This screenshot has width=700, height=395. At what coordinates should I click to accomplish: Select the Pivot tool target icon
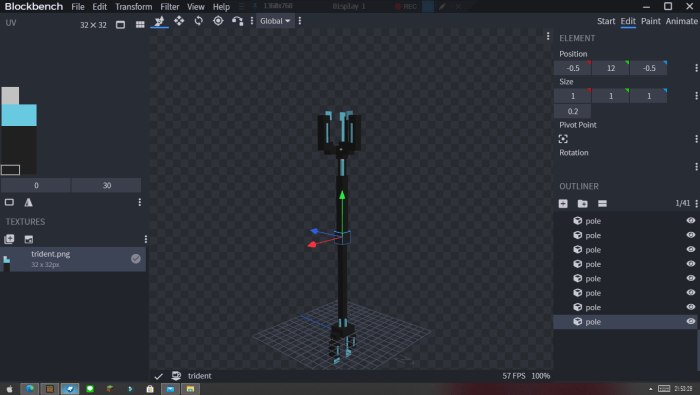(218, 21)
